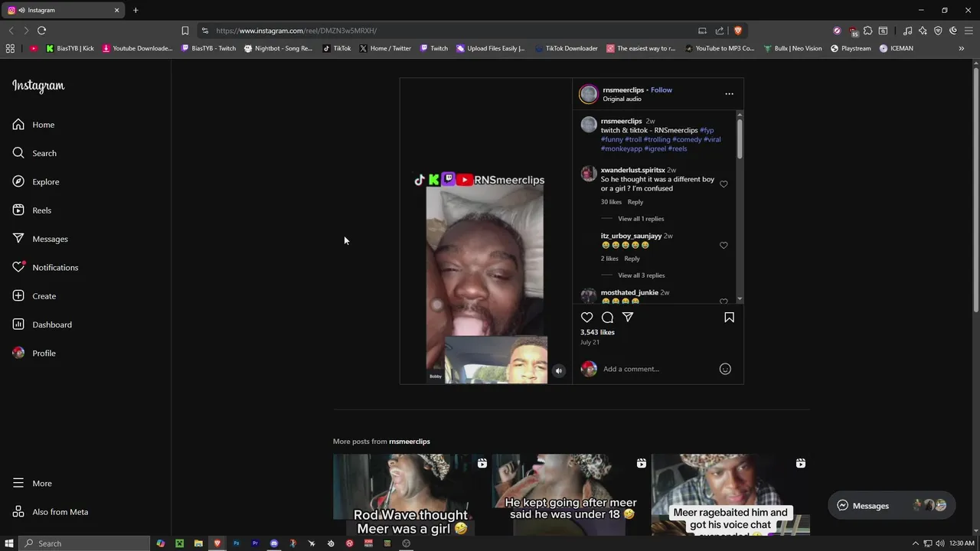Screen dimensions: 980x551
Task: Close the Instagram tab
Action: click(x=116, y=10)
